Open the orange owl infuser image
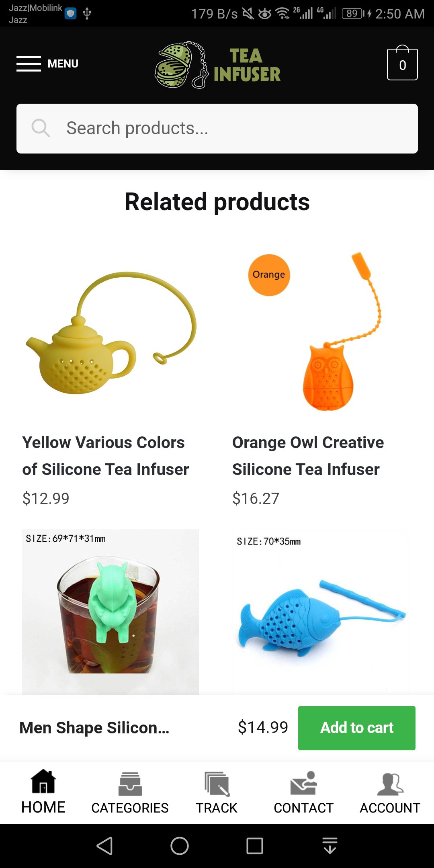Screen dimensions: 434x868 coord(320,333)
